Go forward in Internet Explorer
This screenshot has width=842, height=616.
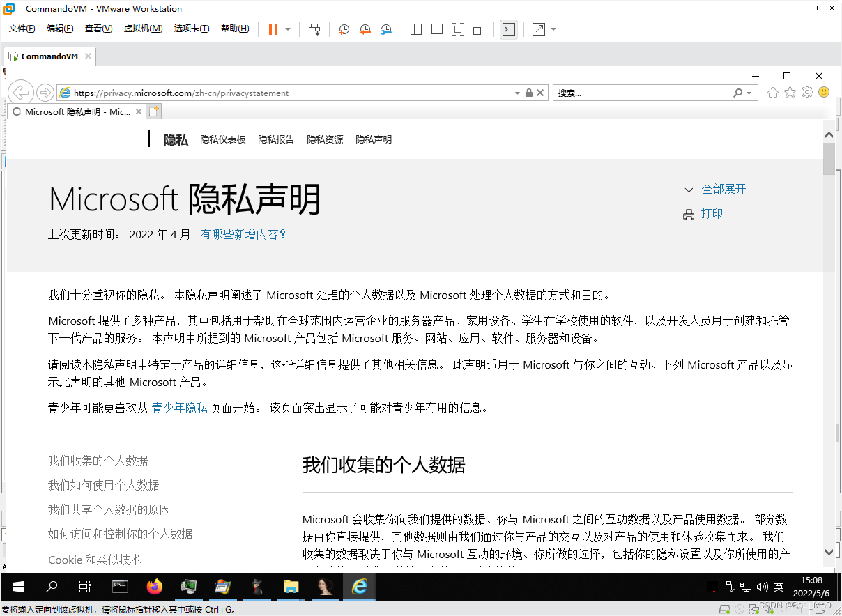pos(45,93)
